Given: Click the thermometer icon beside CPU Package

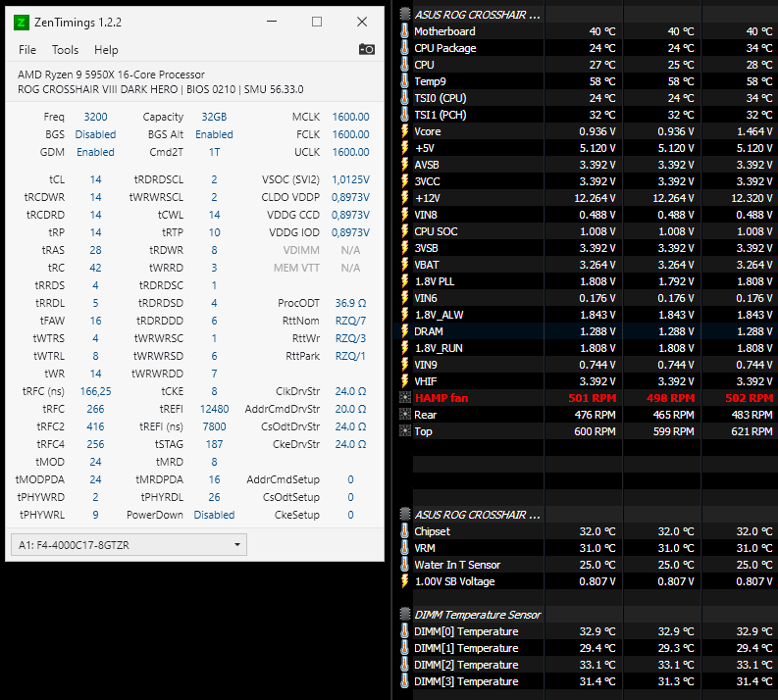Looking at the screenshot, I should 405,48.
